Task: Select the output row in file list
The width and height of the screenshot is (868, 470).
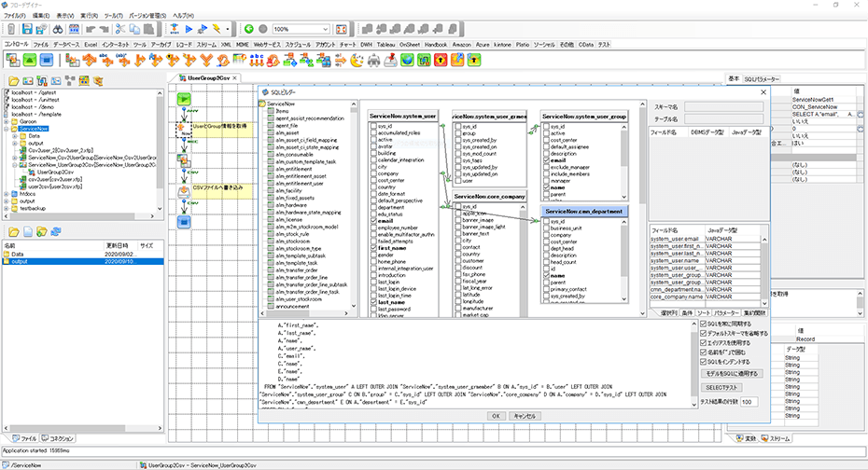Action: click(x=83, y=261)
